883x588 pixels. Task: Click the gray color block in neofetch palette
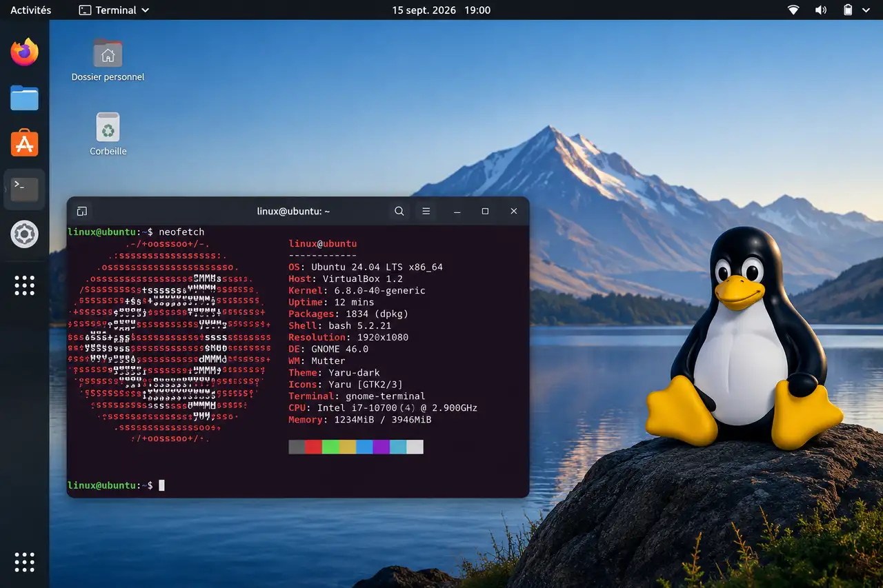297,447
